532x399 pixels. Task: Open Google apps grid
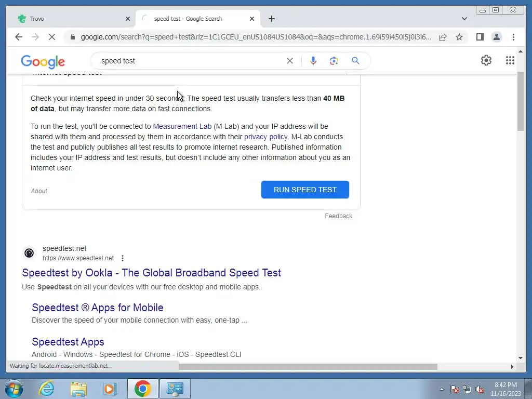tap(510, 60)
